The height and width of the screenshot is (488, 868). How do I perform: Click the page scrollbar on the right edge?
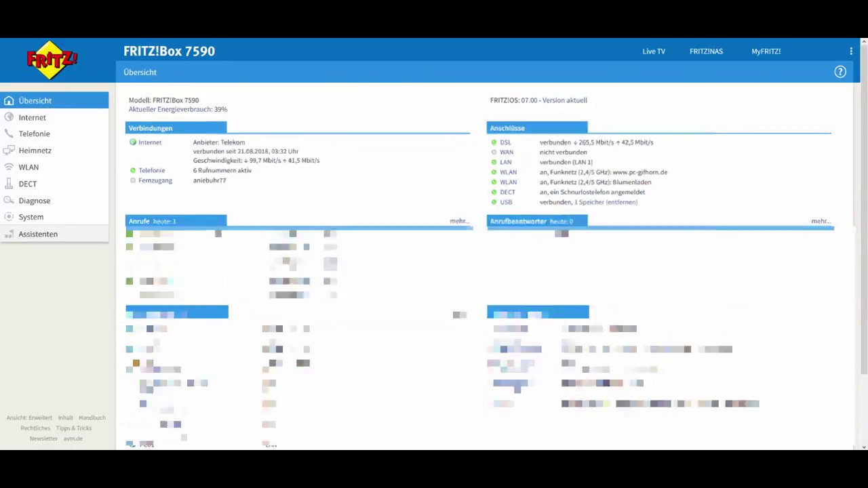click(x=864, y=210)
